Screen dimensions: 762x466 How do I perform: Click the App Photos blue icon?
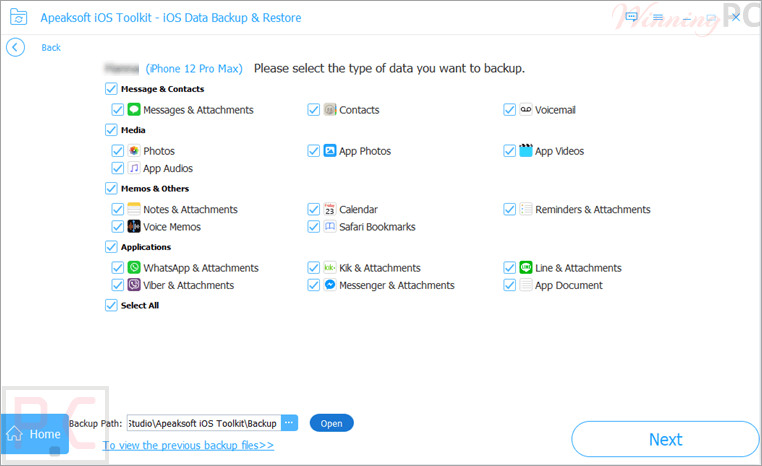[330, 151]
